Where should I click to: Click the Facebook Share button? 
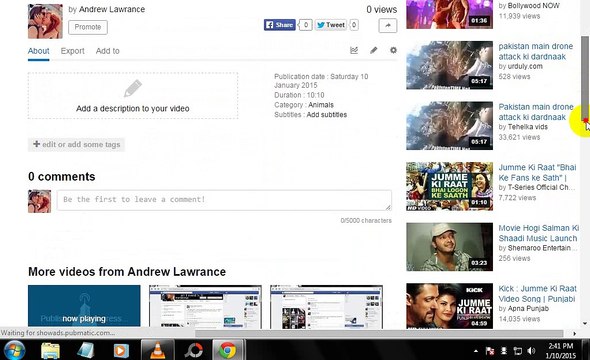click(280, 25)
